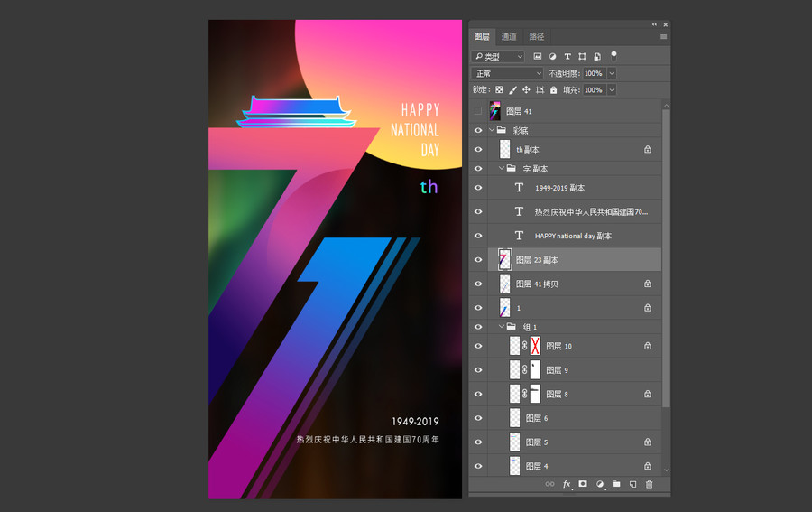Lock image pixels brush icon

tap(512, 89)
